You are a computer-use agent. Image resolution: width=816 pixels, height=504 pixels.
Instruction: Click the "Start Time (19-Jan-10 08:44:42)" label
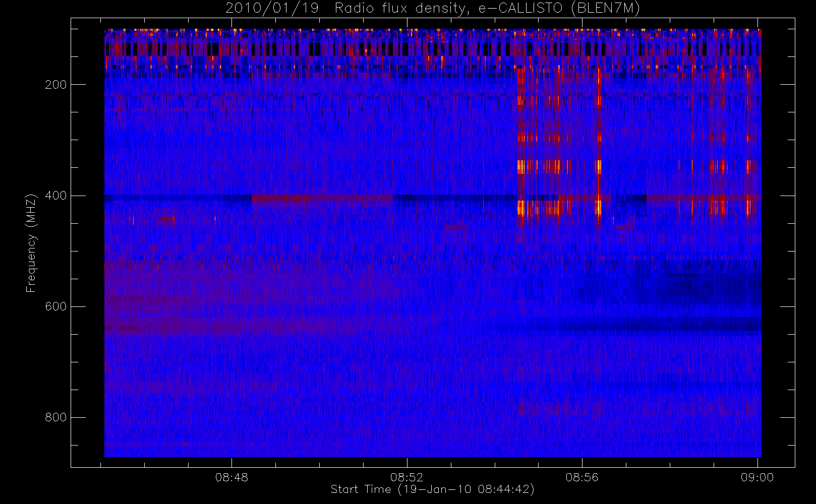[x=433, y=489]
